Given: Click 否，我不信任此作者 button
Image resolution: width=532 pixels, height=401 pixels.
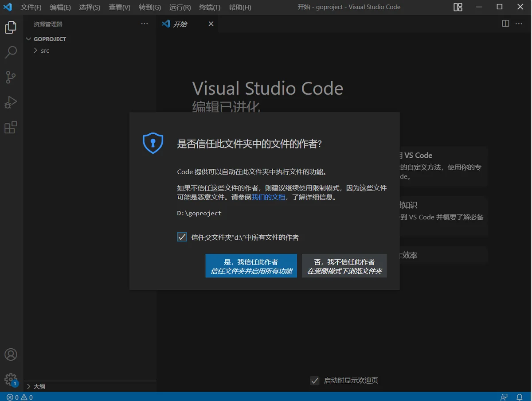Looking at the screenshot, I should tap(344, 266).
